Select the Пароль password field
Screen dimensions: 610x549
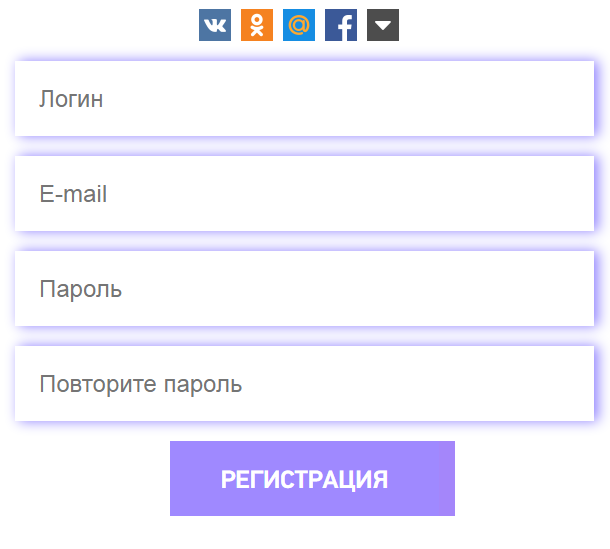304,288
